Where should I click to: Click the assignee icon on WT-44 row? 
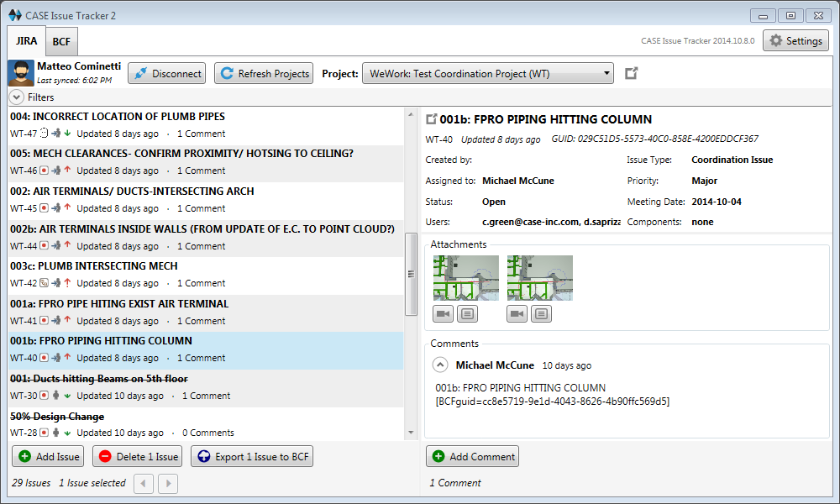[x=55, y=245]
